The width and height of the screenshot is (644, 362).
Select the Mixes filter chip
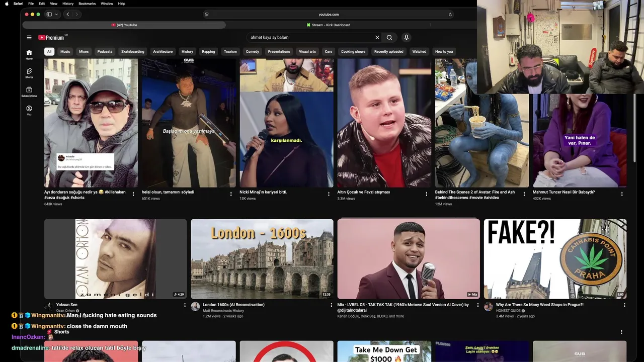[x=84, y=51]
